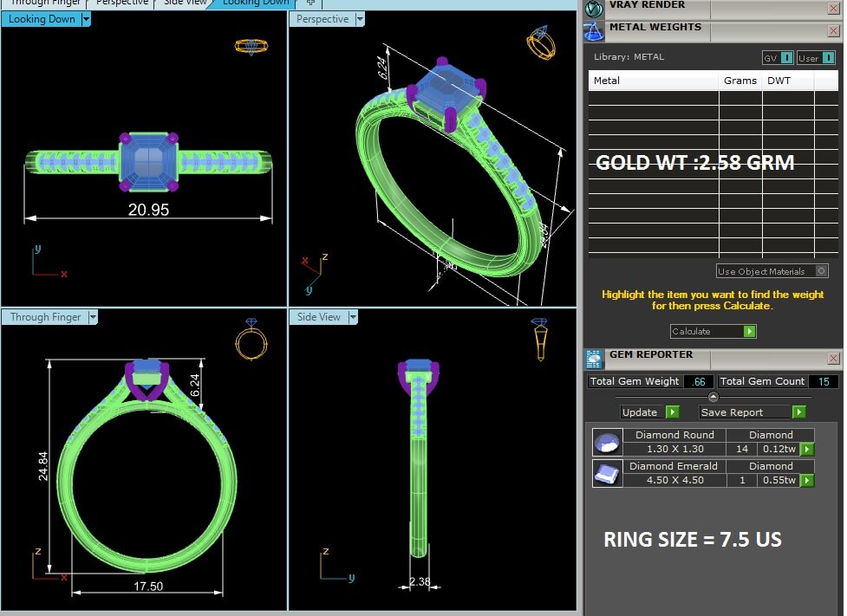Click the V-Ray Render panel icon

tap(593, 9)
